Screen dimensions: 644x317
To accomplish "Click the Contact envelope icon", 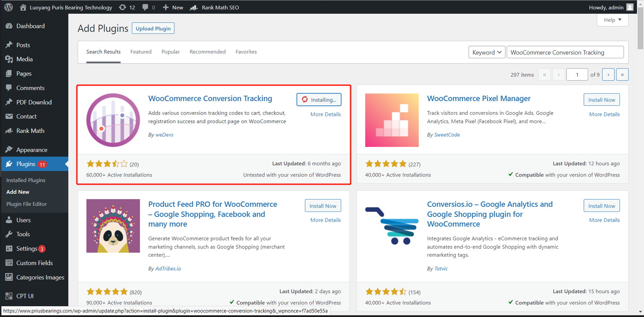I will click(9, 116).
